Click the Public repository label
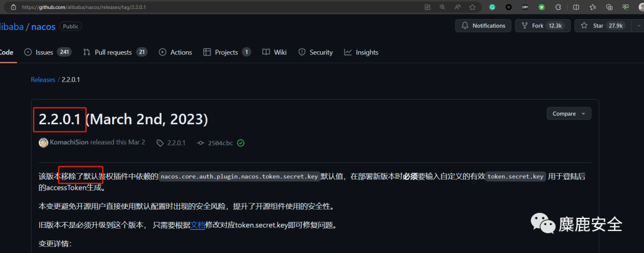The height and width of the screenshot is (253, 644). point(70,26)
